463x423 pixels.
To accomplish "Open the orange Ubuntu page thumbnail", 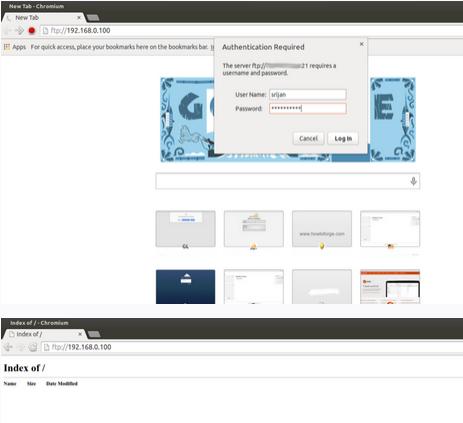I will [390, 287].
